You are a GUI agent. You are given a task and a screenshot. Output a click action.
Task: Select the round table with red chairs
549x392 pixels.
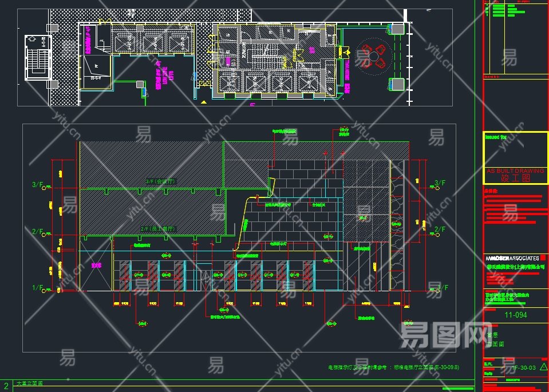(374, 56)
